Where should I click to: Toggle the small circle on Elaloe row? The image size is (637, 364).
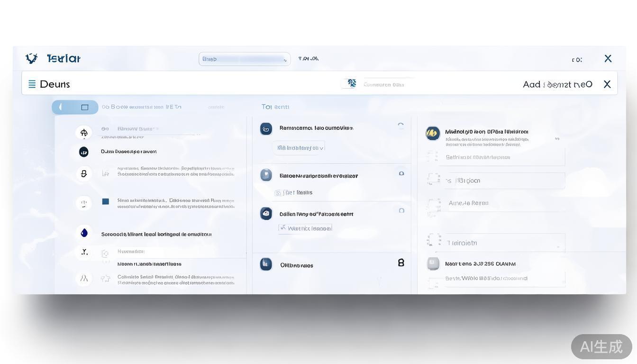[401, 173]
